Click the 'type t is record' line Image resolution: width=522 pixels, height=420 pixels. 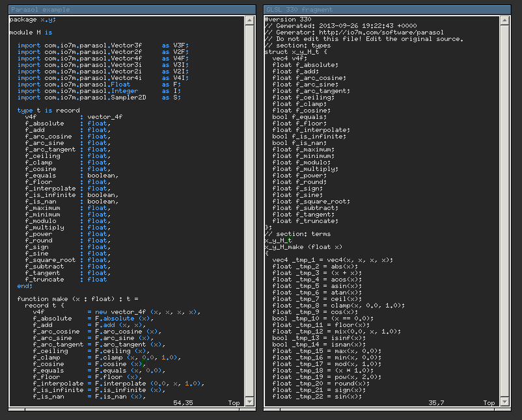coord(49,111)
